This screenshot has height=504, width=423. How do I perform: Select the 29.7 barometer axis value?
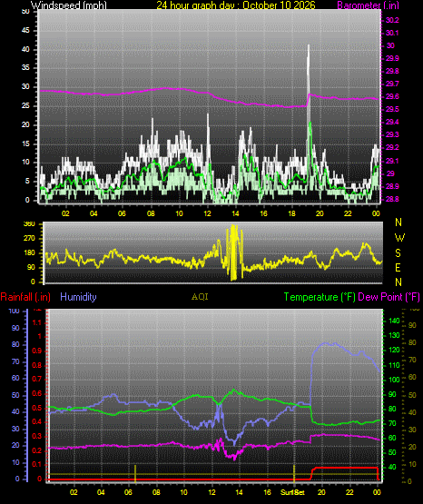click(392, 84)
